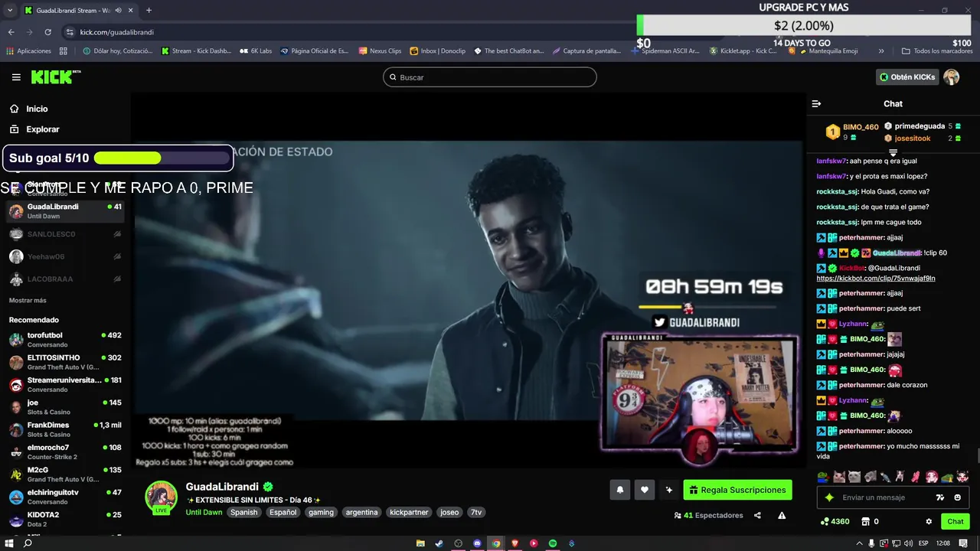The image size is (980, 551).
Task: Click the Until Dawn category link
Action: tap(204, 512)
